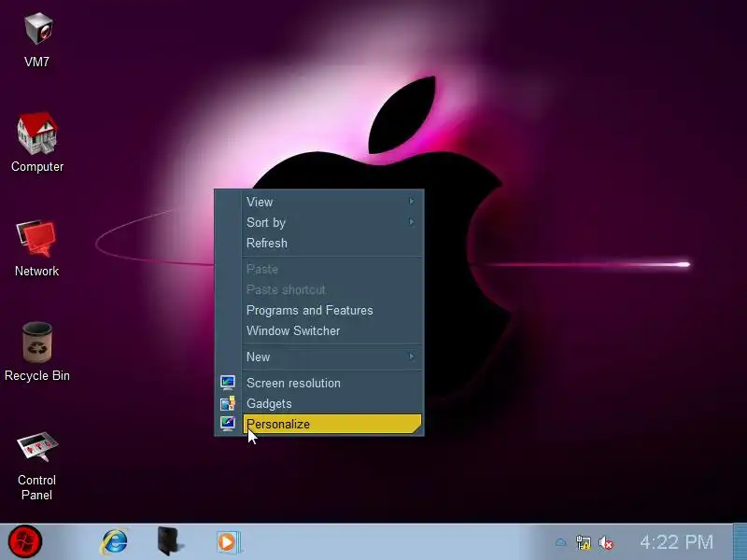Screen dimensions: 747x560
Task: Click the Gadgets menu icon
Action: coord(228,403)
